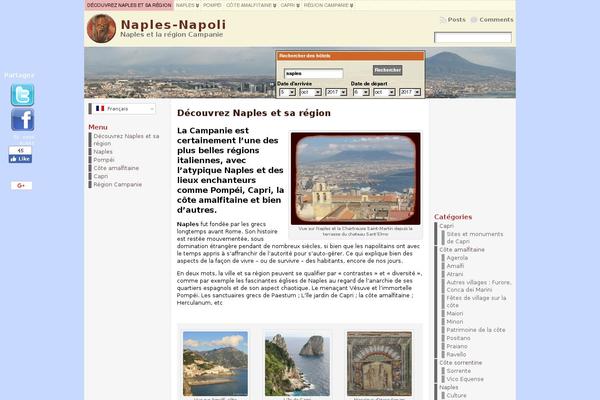Open the arrival month dropdown

click(x=310, y=92)
